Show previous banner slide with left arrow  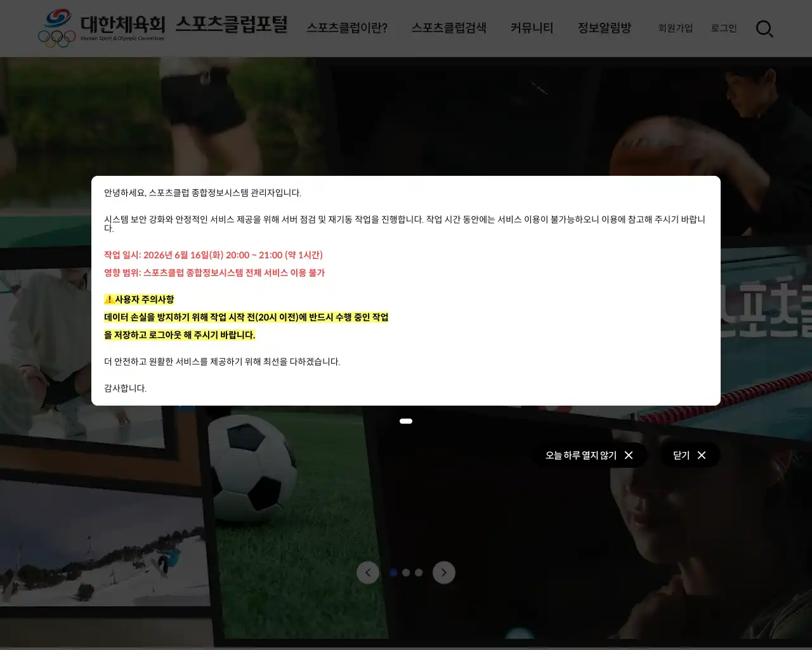(368, 573)
